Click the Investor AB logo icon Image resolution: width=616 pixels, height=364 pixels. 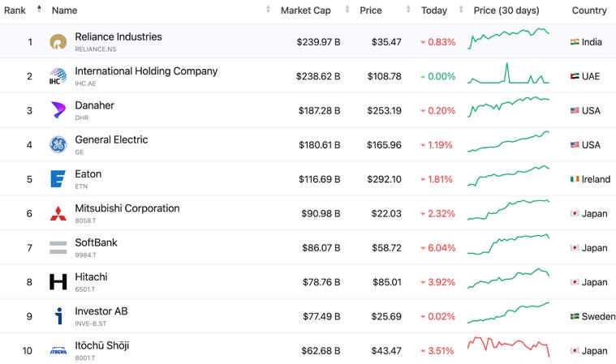(x=58, y=316)
